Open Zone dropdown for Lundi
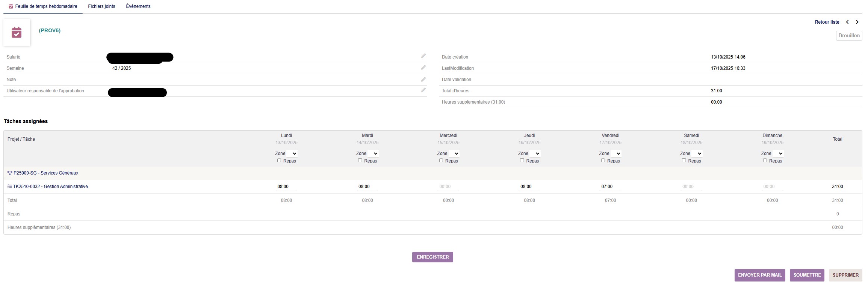Viewport: 868px width, 286px height. point(292,154)
